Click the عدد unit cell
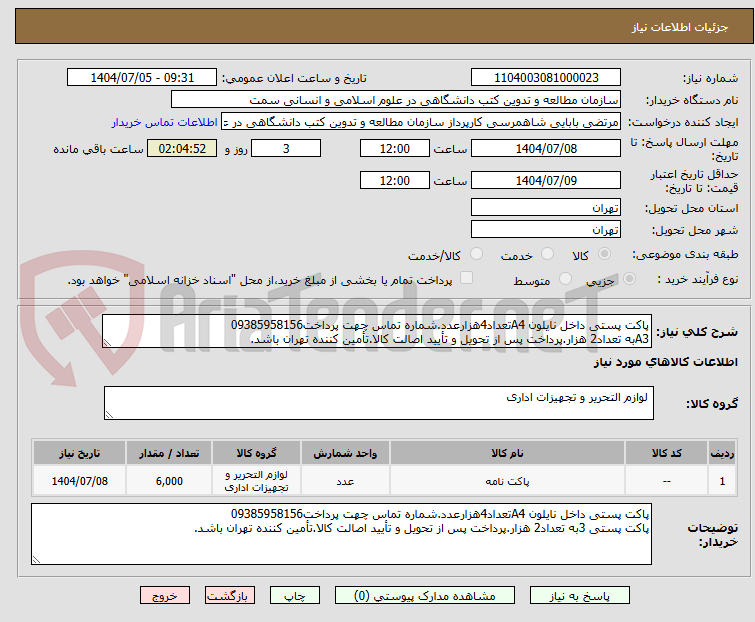 345,480
